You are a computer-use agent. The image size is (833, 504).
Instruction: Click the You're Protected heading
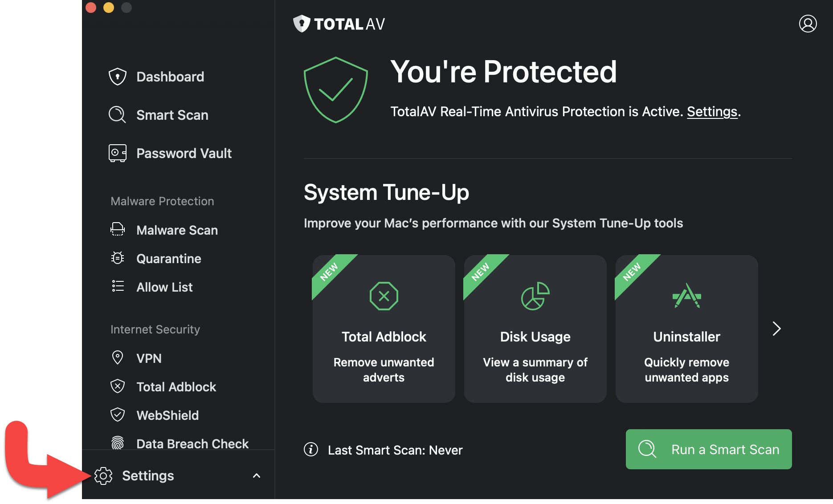click(503, 72)
